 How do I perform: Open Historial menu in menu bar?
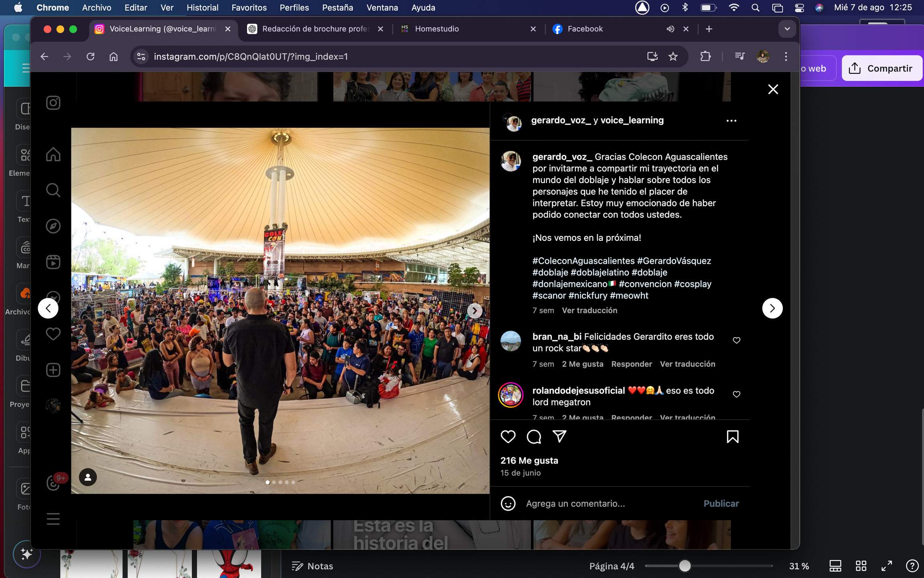[203, 8]
